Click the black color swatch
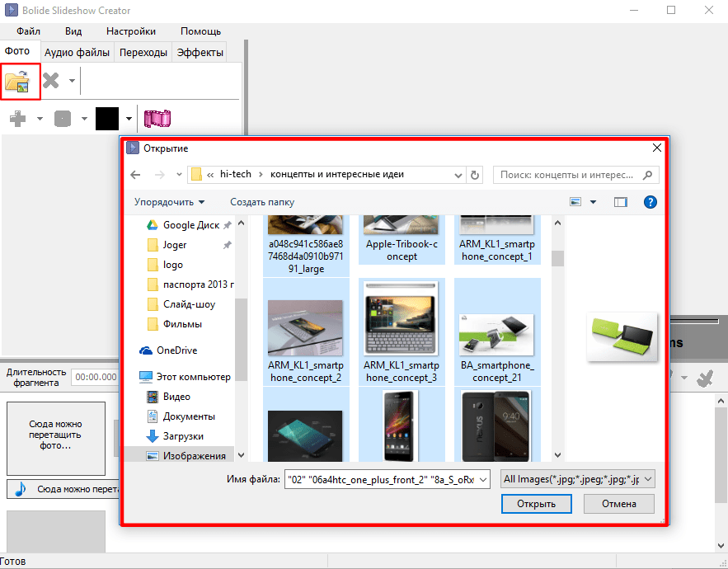This screenshot has width=728, height=569. 107,119
